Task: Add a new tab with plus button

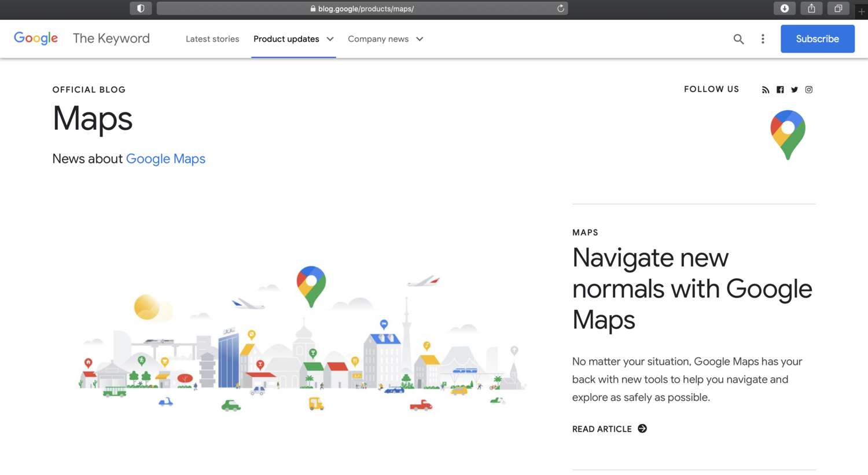Action: coord(862,11)
